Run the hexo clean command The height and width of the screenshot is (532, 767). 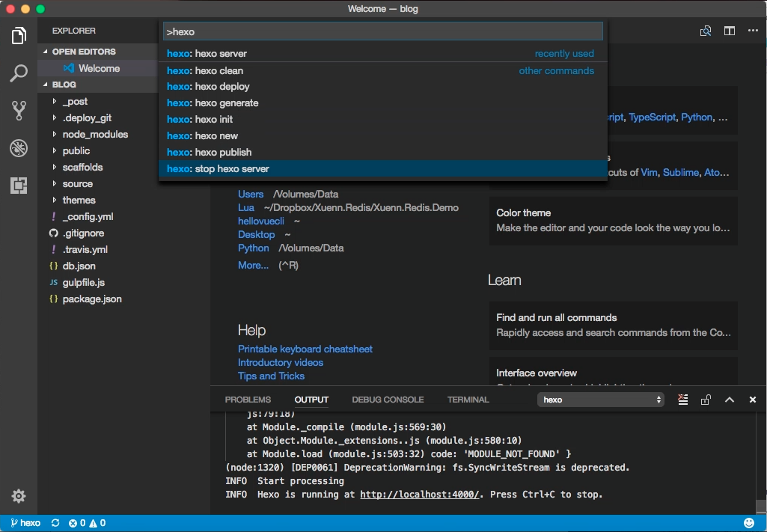382,70
